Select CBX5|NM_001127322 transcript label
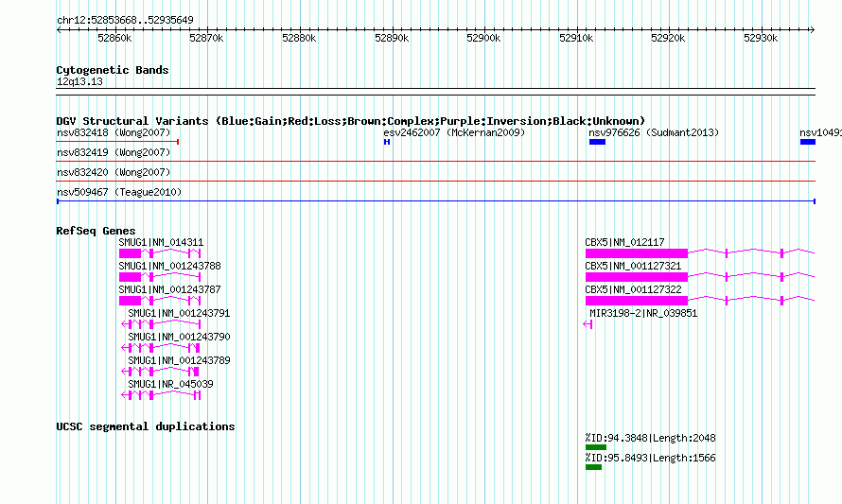The width and height of the screenshot is (842, 504). click(633, 290)
